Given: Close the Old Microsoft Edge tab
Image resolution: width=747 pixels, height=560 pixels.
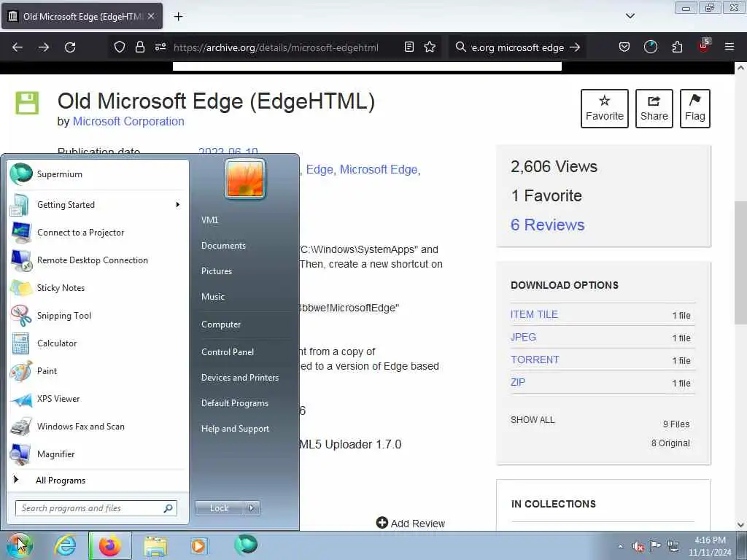Looking at the screenshot, I should pyautogui.click(x=151, y=16).
